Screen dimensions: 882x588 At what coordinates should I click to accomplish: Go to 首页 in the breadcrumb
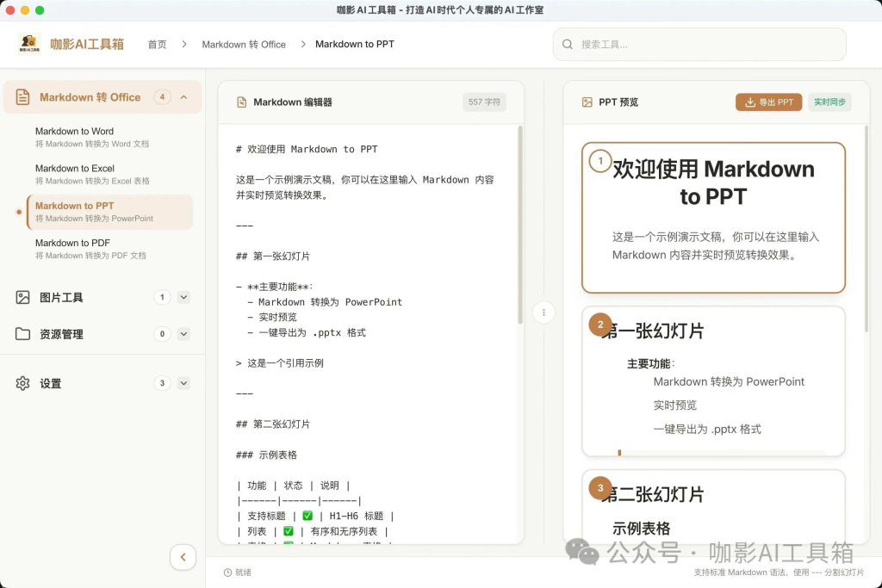[157, 44]
